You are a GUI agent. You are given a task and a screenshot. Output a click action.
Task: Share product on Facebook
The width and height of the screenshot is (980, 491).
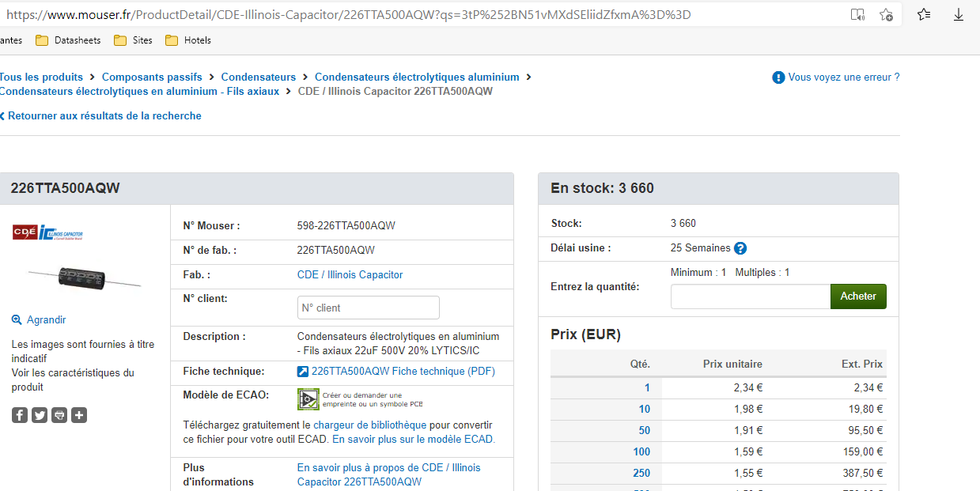coord(20,415)
